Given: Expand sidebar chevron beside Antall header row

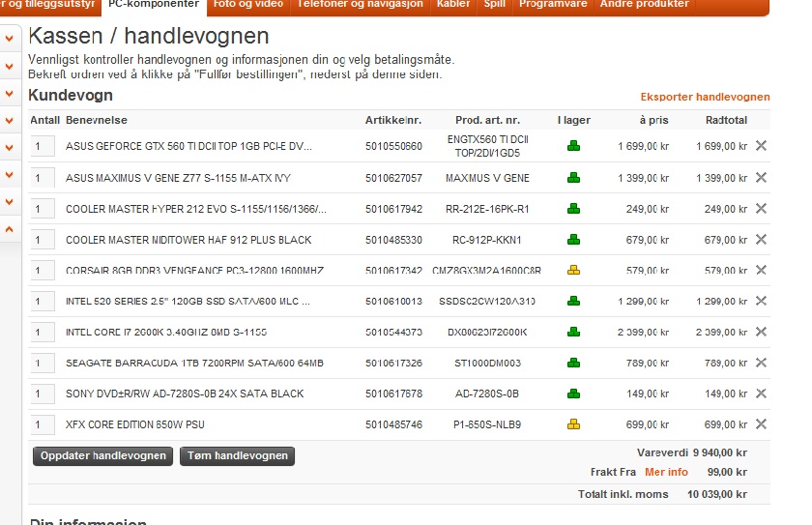Looking at the screenshot, I should (10, 121).
